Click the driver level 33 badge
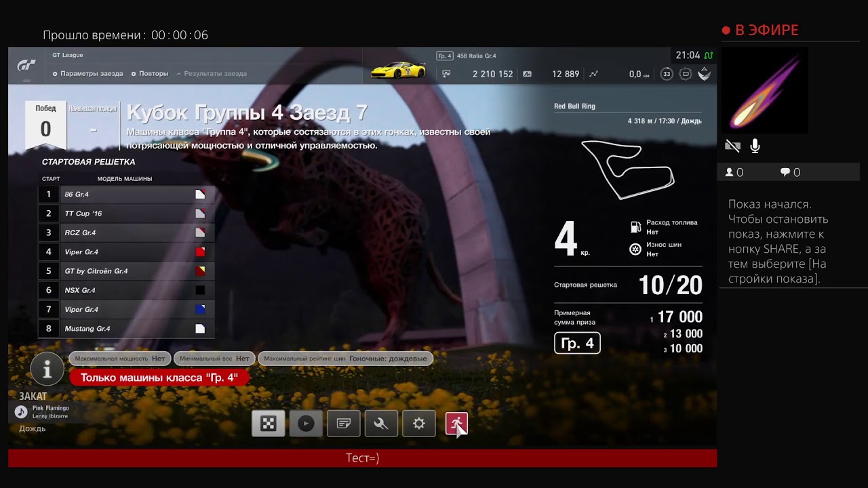The height and width of the screenshot is (488, 868). (x=667, y=74)
